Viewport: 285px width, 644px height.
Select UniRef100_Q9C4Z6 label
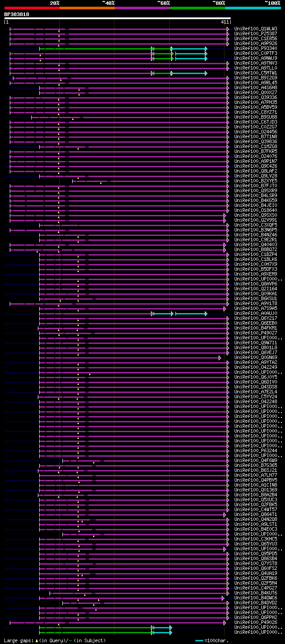tap(256, 166)
